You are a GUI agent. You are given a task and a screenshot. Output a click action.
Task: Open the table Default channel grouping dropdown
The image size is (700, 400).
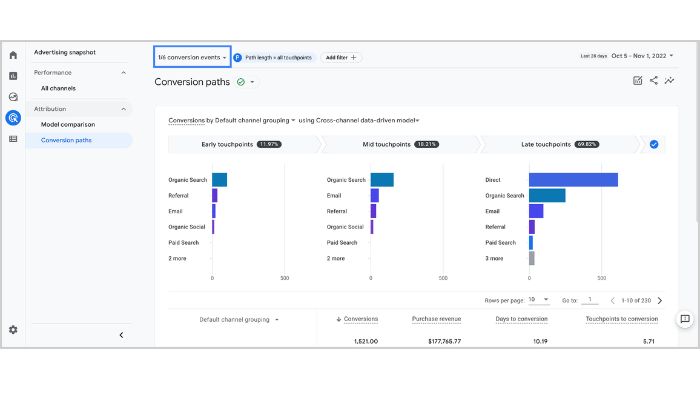[x=239, y=320]
